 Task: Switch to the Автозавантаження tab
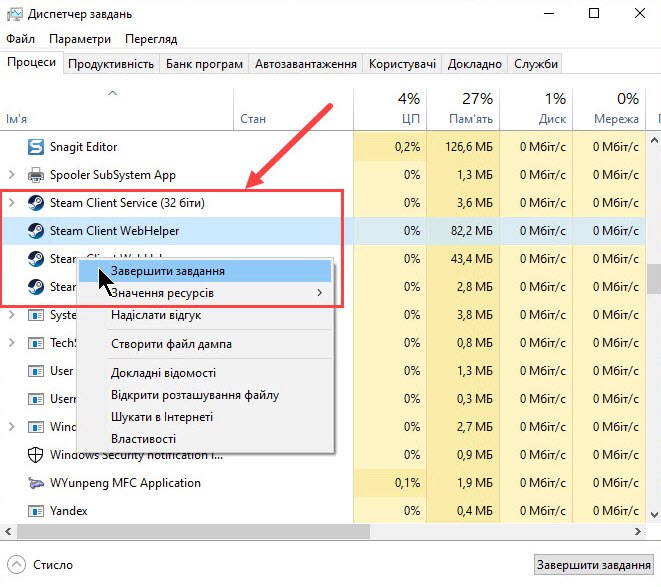(x=306, y=64)
